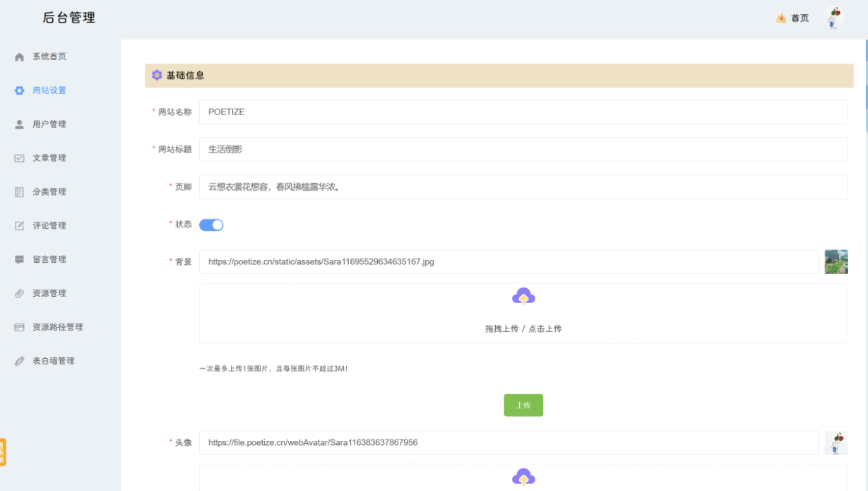Click the home icon beside 系统首页

click(x=19, y=56)
